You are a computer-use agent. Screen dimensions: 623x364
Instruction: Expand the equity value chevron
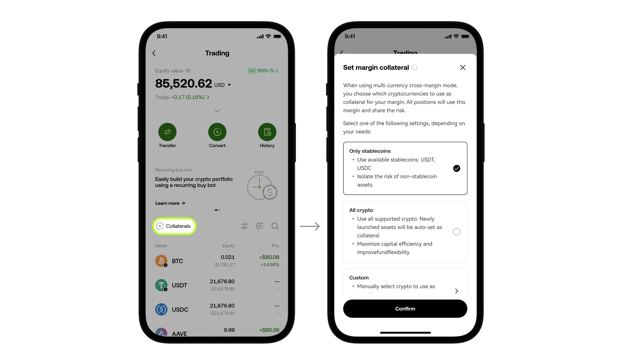217,110
